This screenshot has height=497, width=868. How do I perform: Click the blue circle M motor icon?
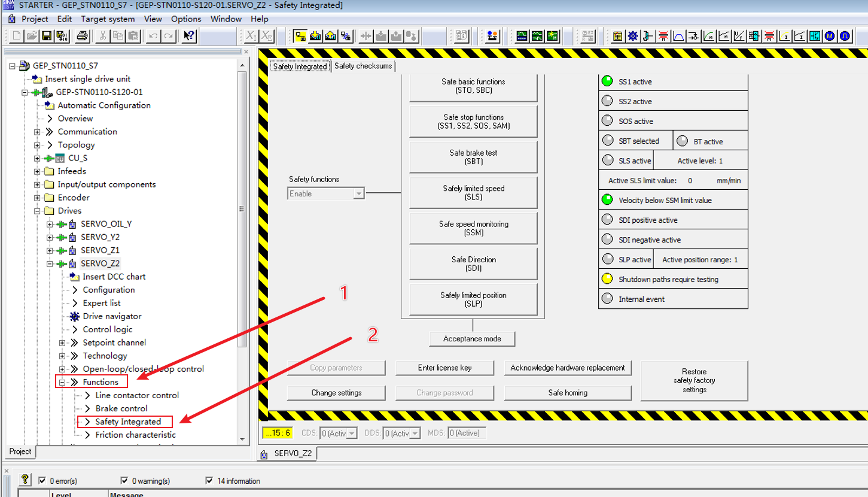830,37
